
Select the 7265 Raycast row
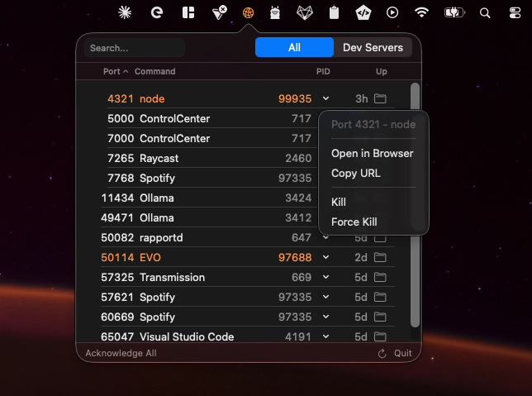[x=209, y=158]
